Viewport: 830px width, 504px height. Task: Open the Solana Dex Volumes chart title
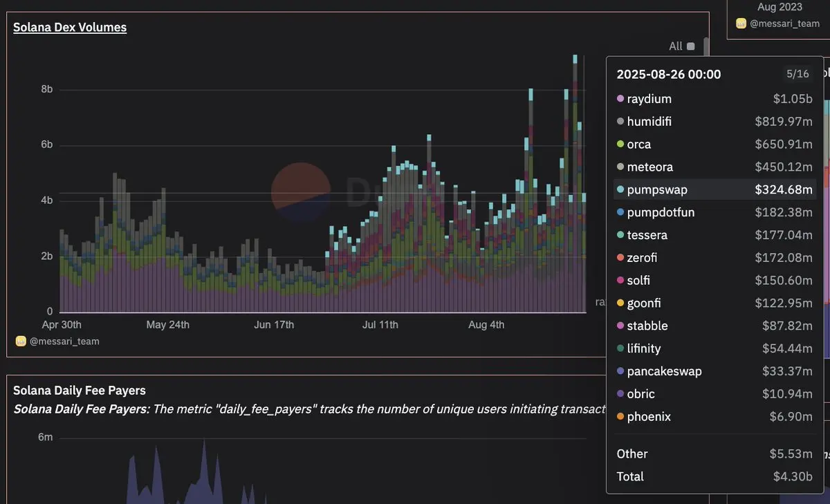pos(70,28)
